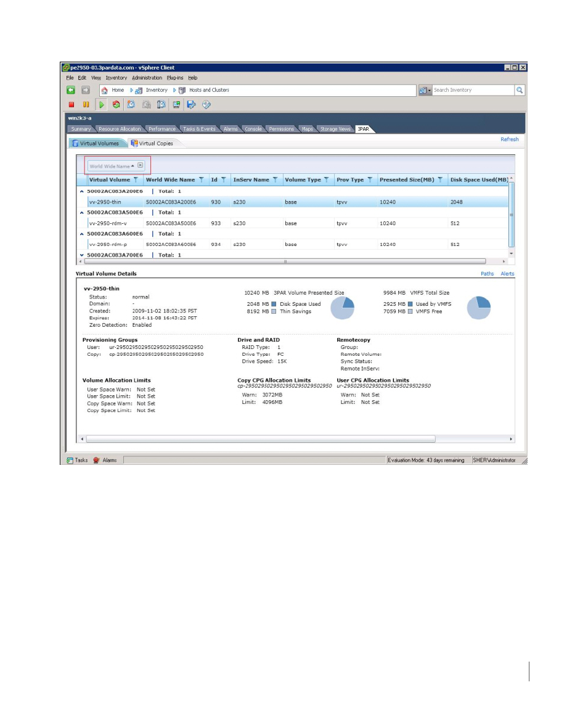Click the filter icon for Prov Type column
This screenshot has height=706, width=588.
370,179
